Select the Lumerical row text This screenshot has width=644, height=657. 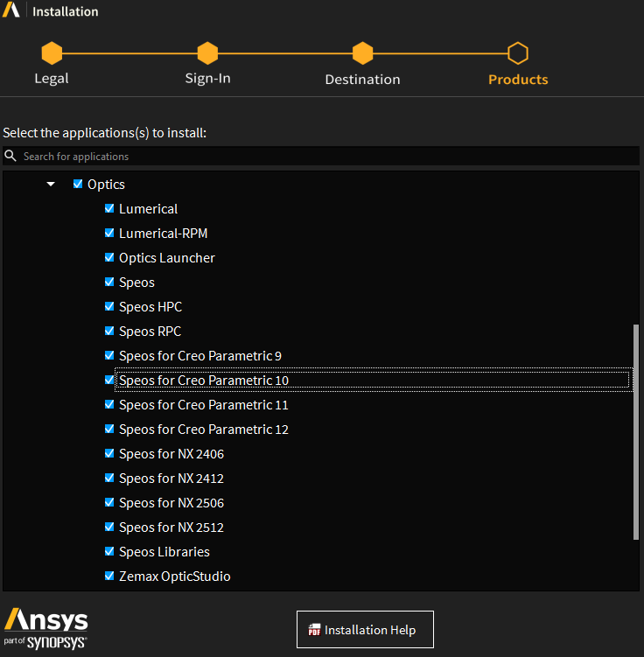click(149, 209)
